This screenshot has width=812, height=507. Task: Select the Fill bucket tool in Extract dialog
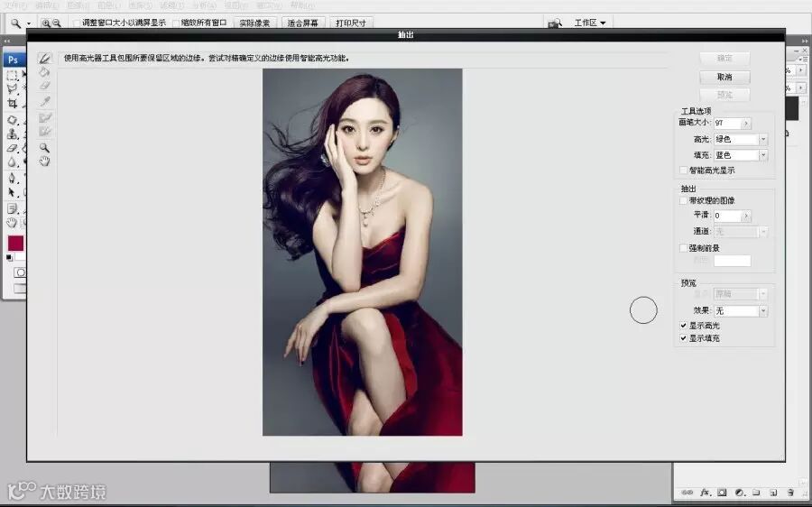[x=45, y=72]
